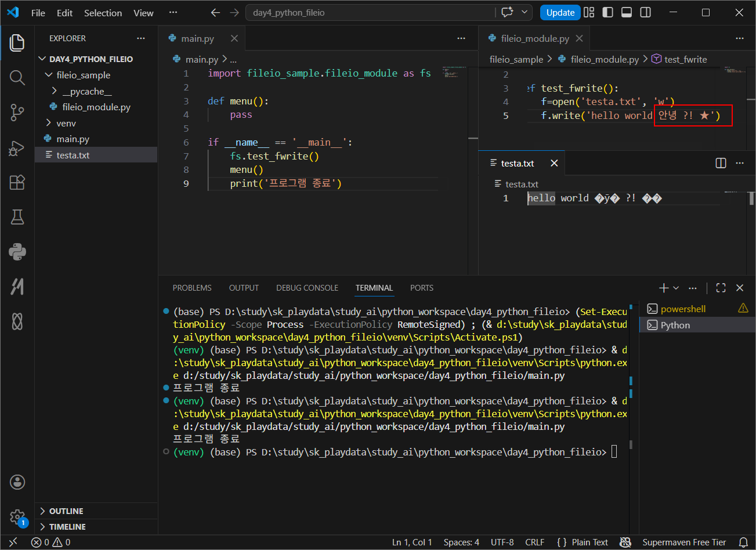Screen dimensions: 756x550
Task: Open the Python extension view
Action: 17,252
